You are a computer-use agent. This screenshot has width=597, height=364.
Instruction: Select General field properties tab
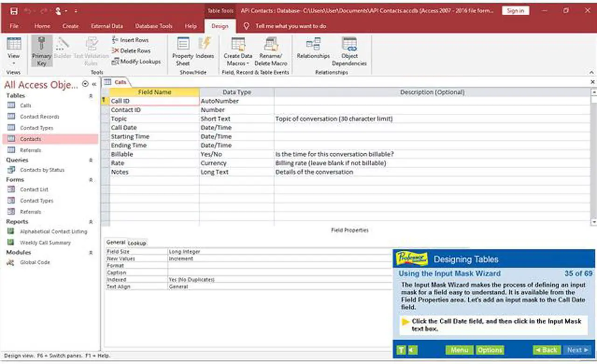pyautogui.click(x=116, y=242)
